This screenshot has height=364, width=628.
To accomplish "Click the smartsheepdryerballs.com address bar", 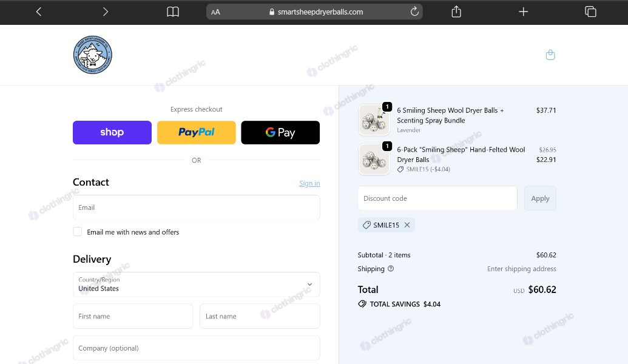I will [x=314, y=12].
